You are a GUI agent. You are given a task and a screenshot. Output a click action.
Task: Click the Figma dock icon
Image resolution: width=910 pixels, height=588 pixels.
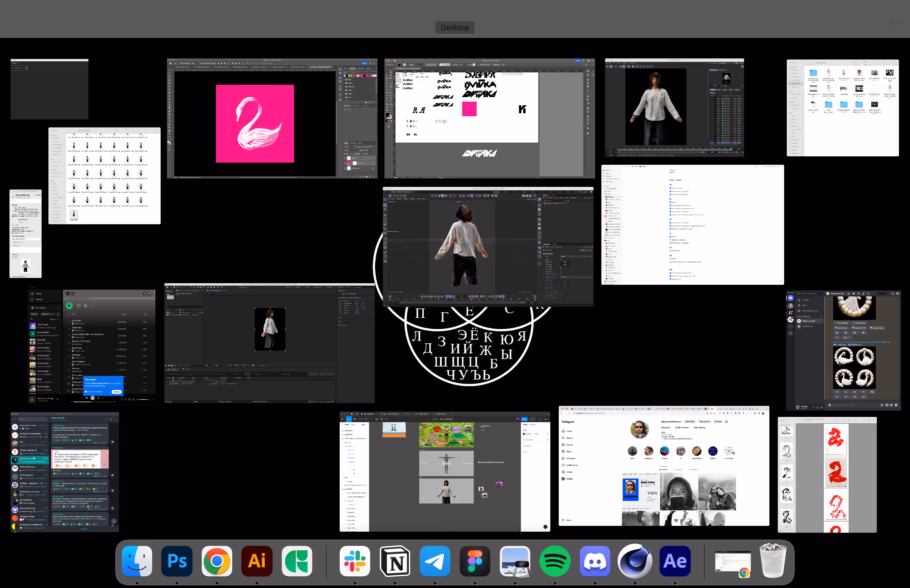(x=475, y=561)
